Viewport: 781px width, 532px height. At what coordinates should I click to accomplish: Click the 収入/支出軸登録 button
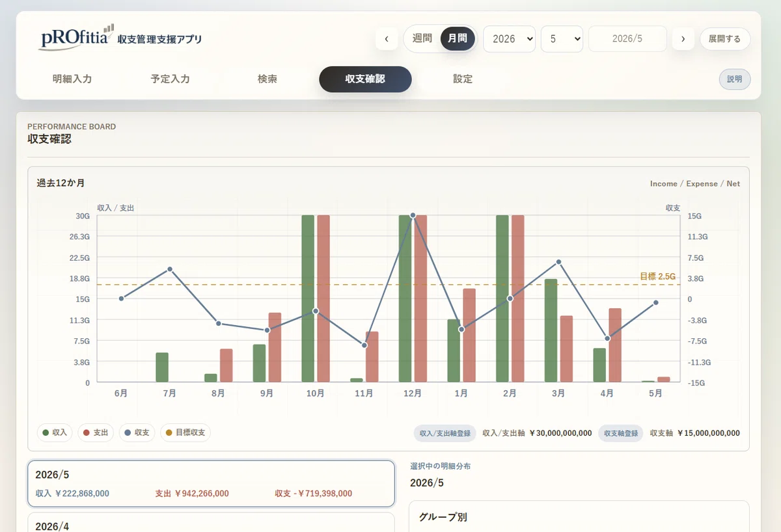(445, 433)
